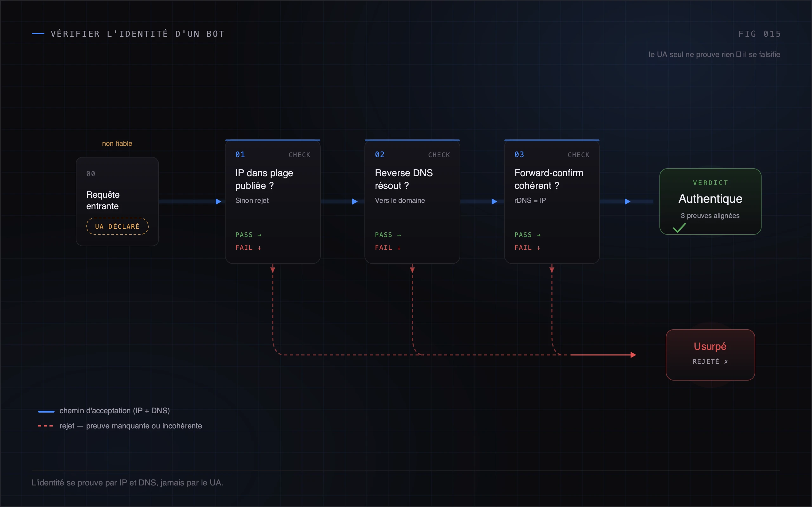Click red down arrowhead below check 01
Viewport: 812px width, 507px height.
coord(273,270)
